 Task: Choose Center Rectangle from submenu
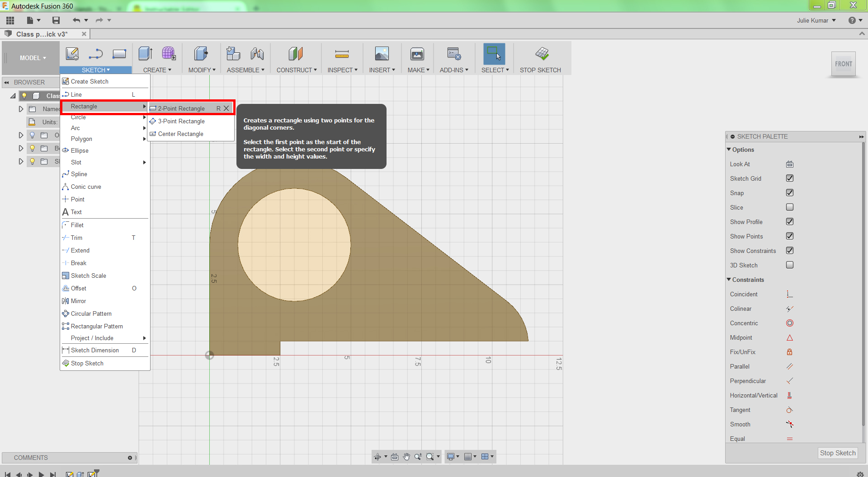[x=191, y=134]
